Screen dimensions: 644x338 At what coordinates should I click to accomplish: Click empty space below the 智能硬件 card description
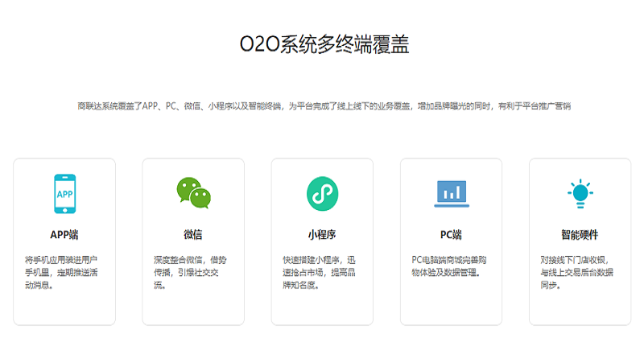580,307
